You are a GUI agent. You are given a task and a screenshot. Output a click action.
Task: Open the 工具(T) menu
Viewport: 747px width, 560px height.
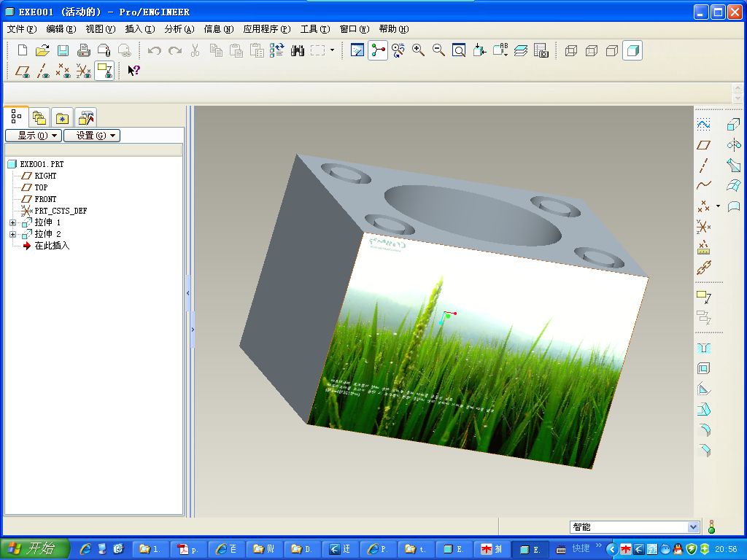click(315, 29)
